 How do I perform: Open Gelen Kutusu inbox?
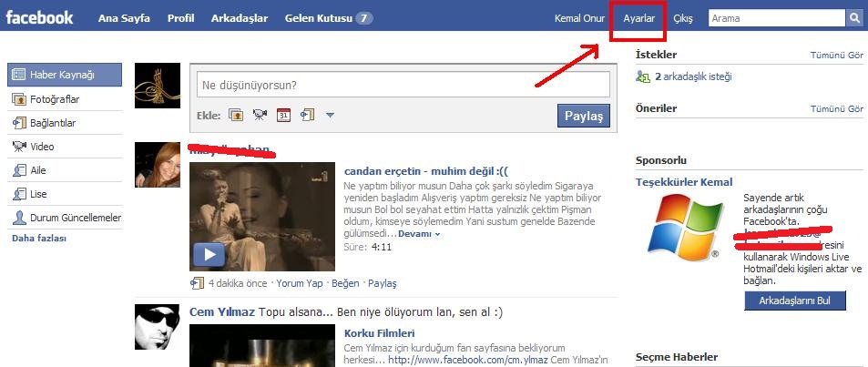point(319,18)
